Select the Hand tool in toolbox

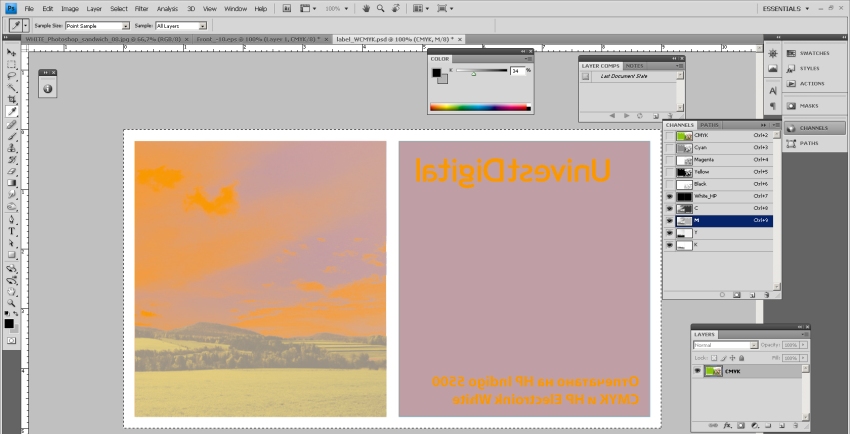(11, 291)
